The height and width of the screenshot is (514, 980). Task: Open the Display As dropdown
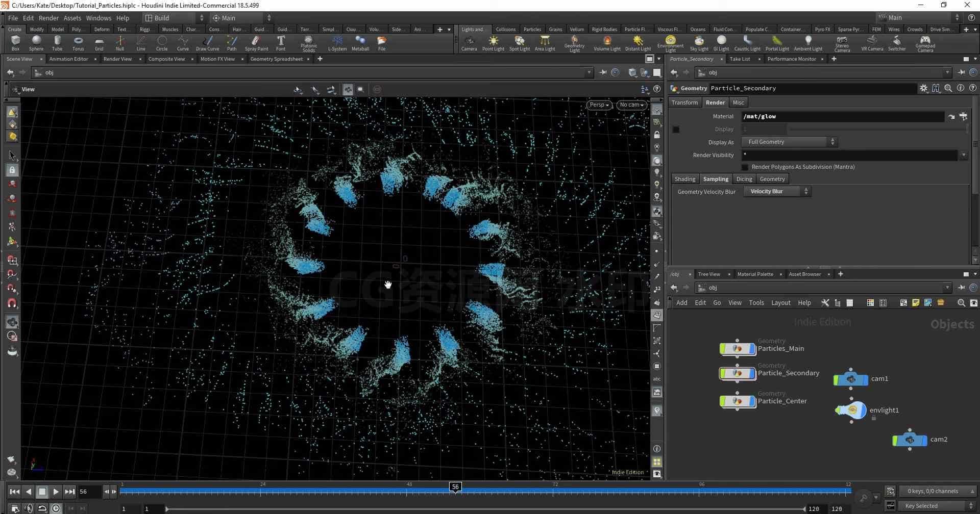click(790, 142)
